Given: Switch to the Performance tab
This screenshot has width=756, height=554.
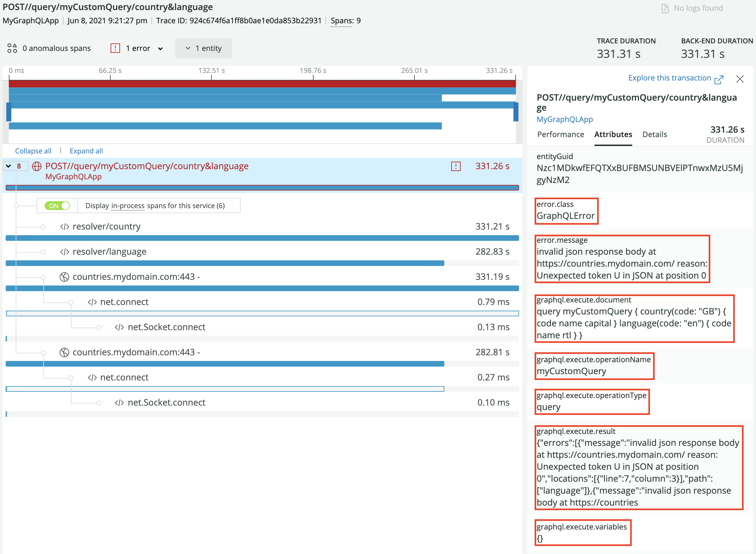Looking at the screenshot, I should click(x=560, y=135).
